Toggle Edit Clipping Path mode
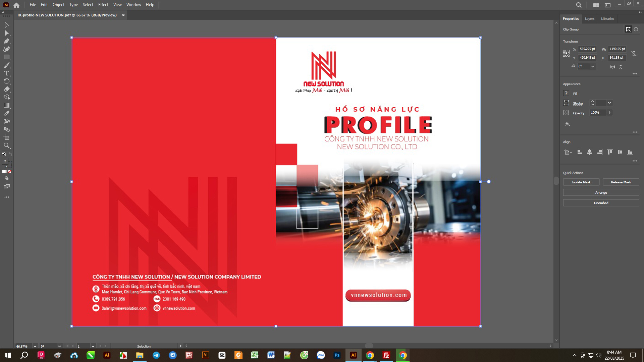Image resolution: width=644 pixels, height=362 pixels. [628, 29]
